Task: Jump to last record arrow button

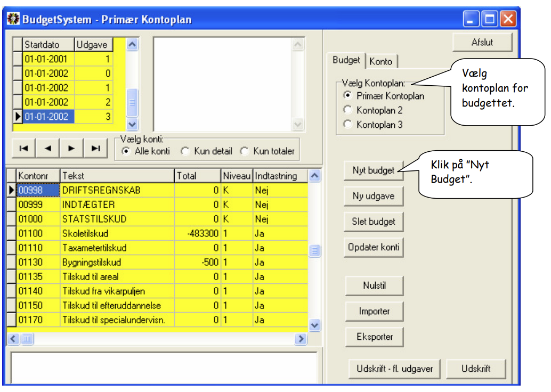Action: (95, 148)
